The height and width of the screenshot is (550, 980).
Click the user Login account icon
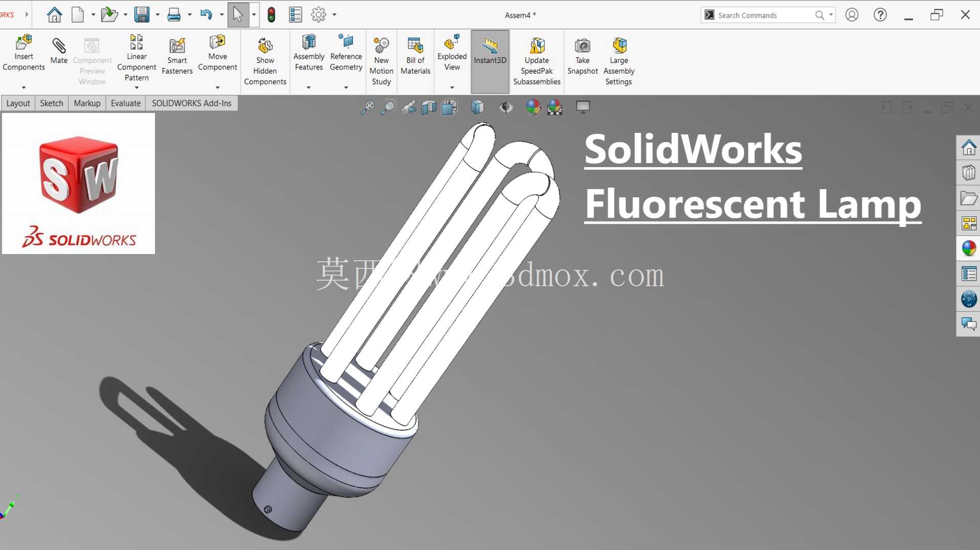point(852,15)
